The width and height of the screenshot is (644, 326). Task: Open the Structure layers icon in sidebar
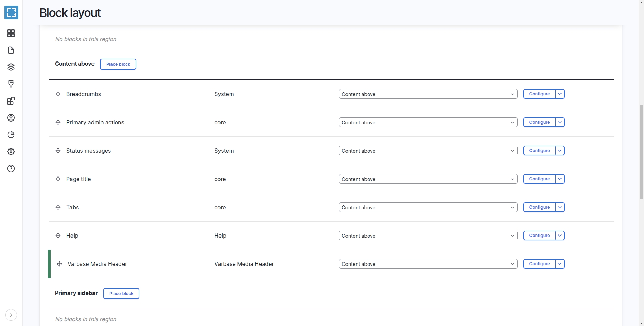click(11, 67)
